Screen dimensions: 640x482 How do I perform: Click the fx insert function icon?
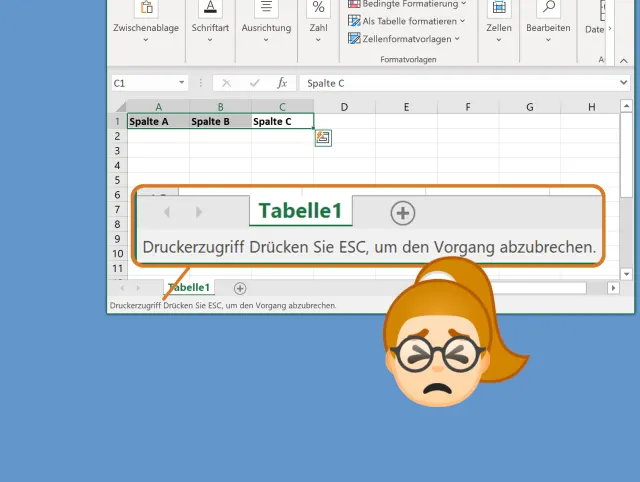pos(282,83)
